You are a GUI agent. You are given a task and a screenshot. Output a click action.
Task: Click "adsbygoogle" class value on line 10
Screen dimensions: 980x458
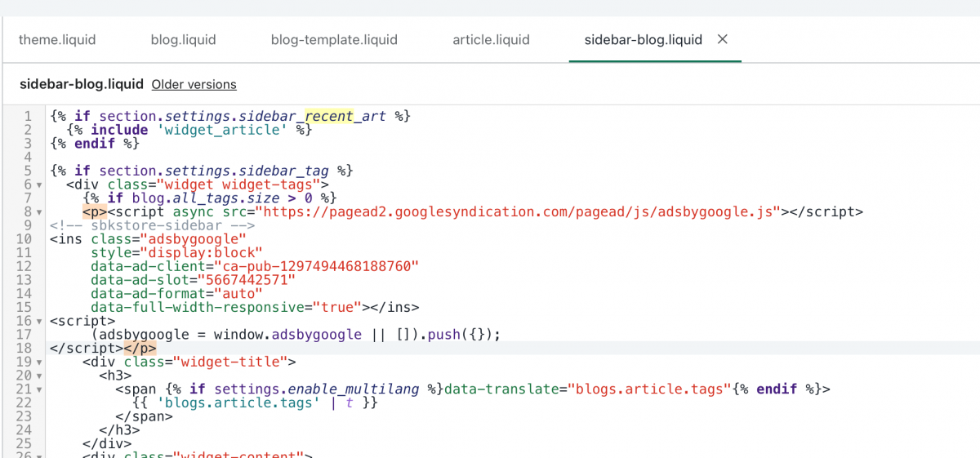[x=193, y=239]
